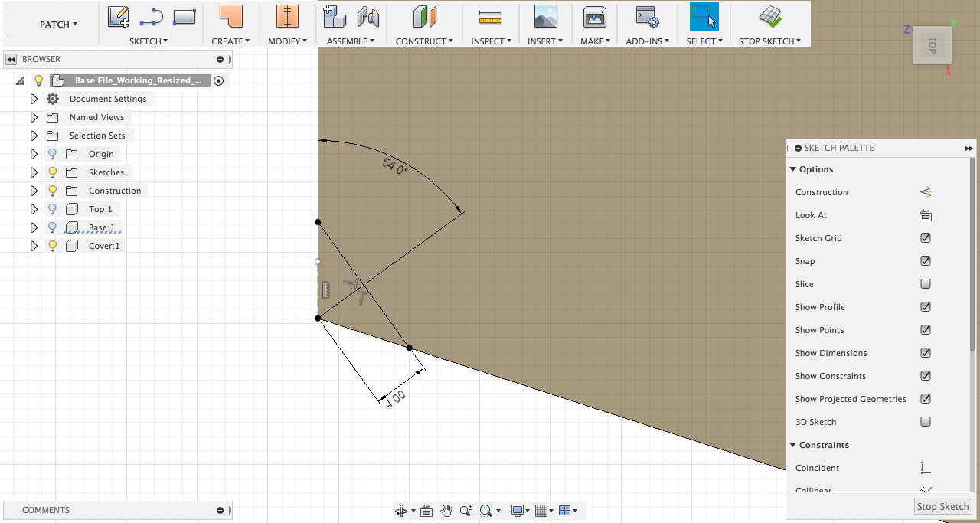Collapse the Constraints section in Sketch Palette

[792, 445]
